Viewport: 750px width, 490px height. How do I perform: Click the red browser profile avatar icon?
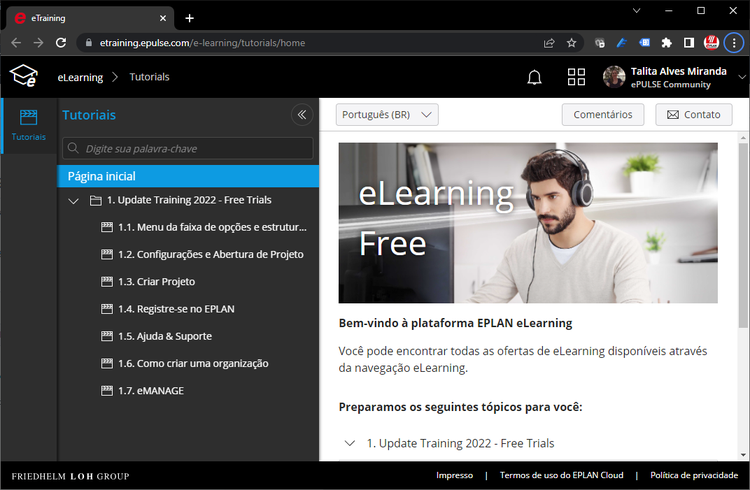[711, 43]
